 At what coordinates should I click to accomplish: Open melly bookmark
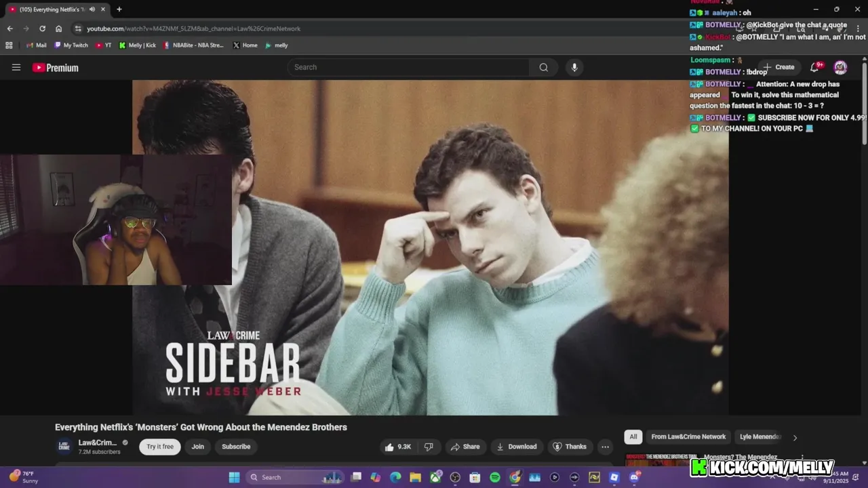point(277,45)
